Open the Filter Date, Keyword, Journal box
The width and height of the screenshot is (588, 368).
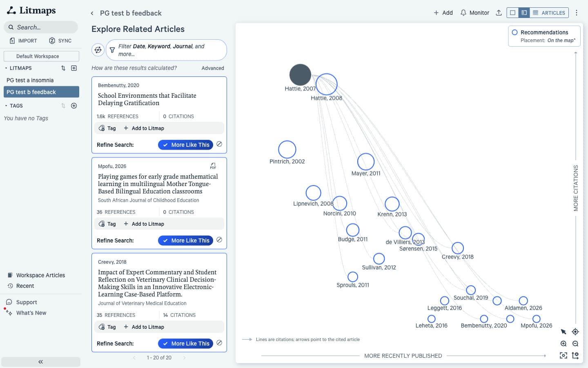[x=166, y=50]
